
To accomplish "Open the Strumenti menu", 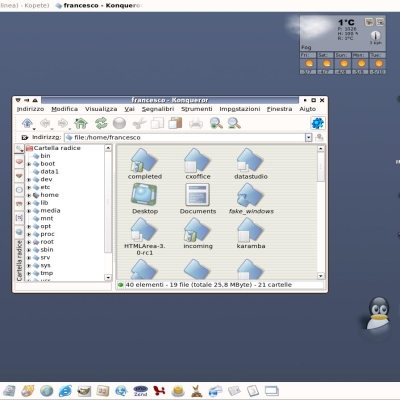I will [x=197, y=109].
